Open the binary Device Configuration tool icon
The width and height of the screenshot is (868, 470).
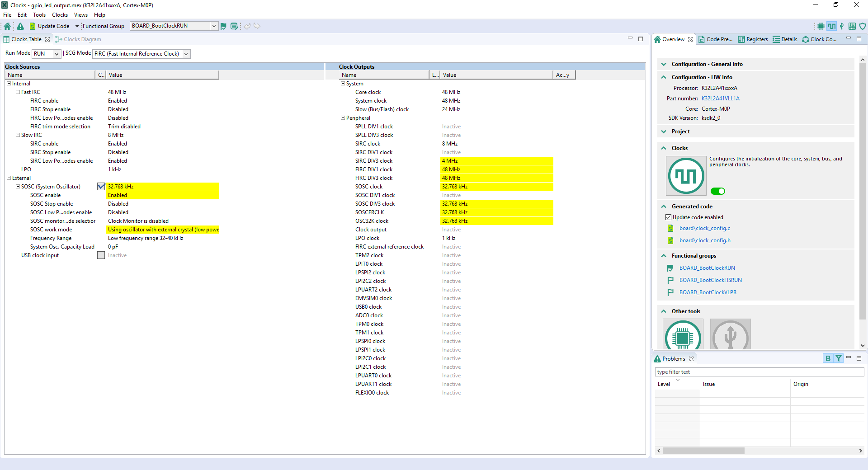pyautogui.click(x=852, y=26)
